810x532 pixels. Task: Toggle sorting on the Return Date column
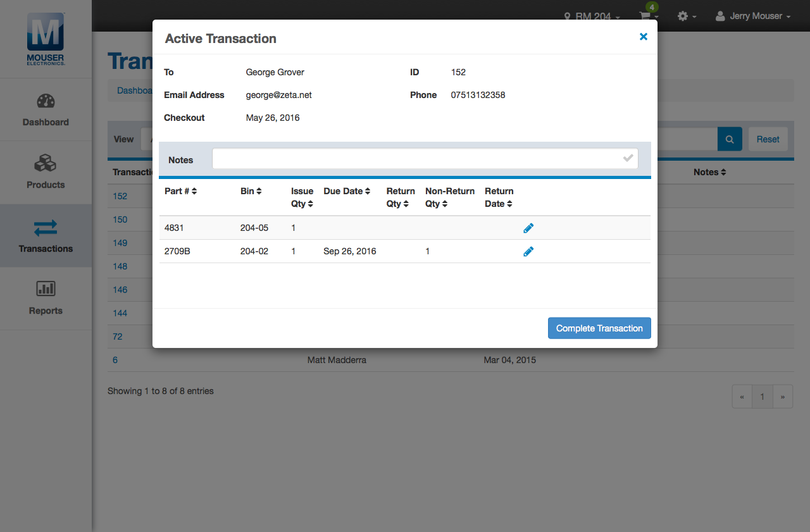pos(499,197)
